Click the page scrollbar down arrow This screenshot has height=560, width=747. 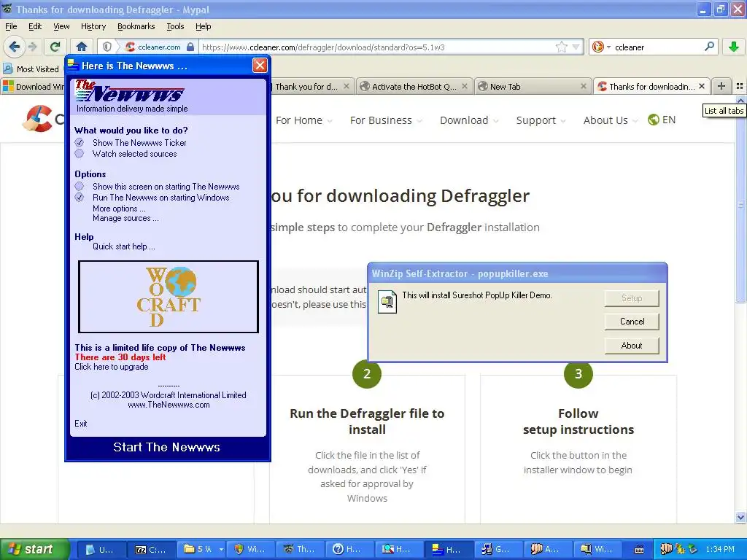tap(740, 517)
